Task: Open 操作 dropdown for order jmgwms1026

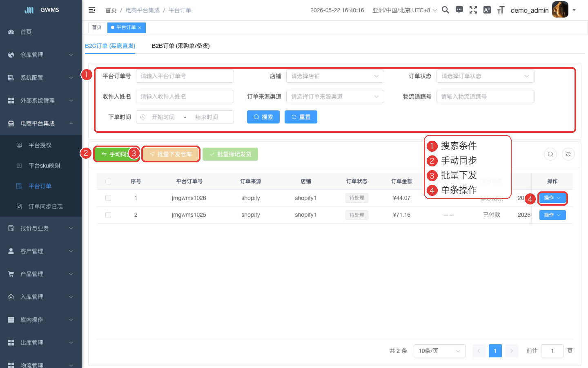Action: (x=552, y=198)
